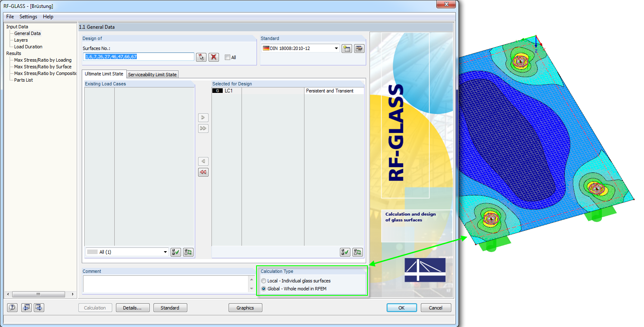
Task: Click the navigation tree horizontal scrollbar thumb
Action: (x=38, y=294)
